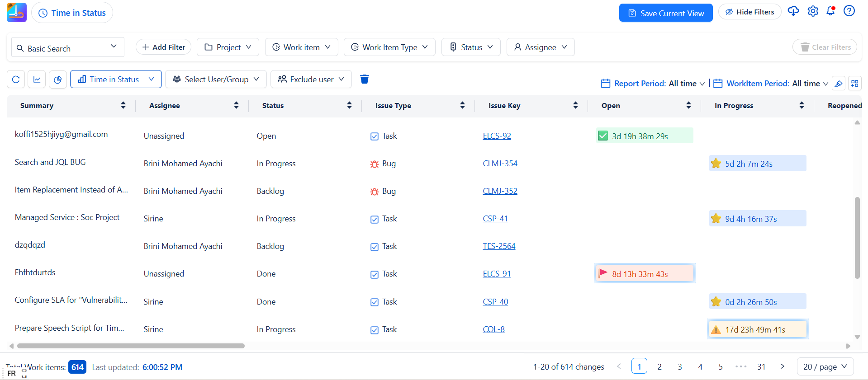
Task: Hide the filters bar
Action: (x=749, y=12)
